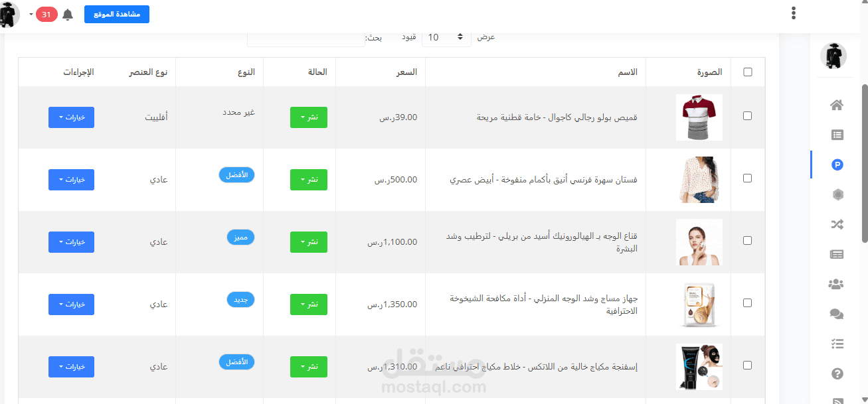Open the polo shirt product thumbnail

(699, 117)
